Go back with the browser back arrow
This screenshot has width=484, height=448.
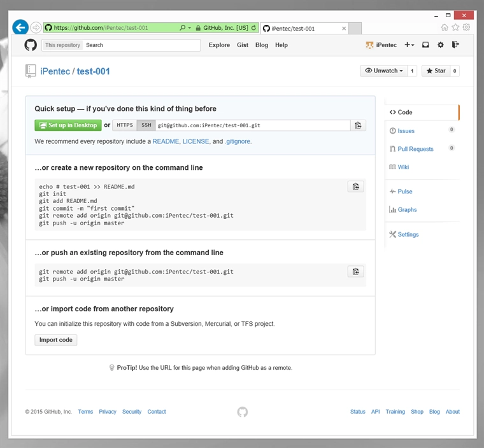pyautogui.click(x=20, y=27)
